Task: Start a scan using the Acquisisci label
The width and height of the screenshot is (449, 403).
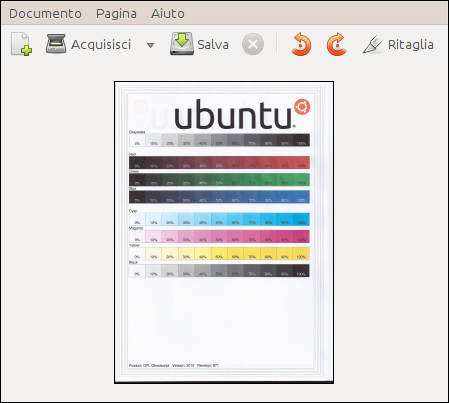Action: pyautogui.click(x=101, y=44)
